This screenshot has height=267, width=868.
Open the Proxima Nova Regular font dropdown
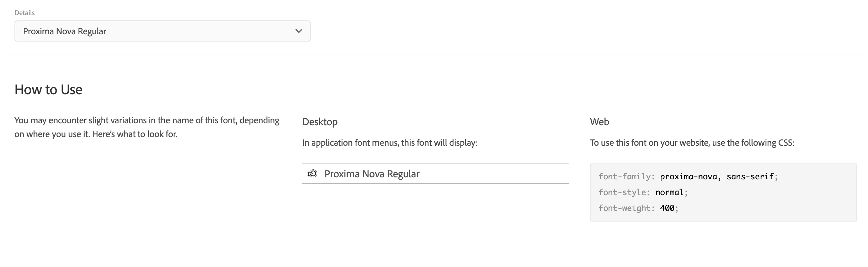point(162,31)
